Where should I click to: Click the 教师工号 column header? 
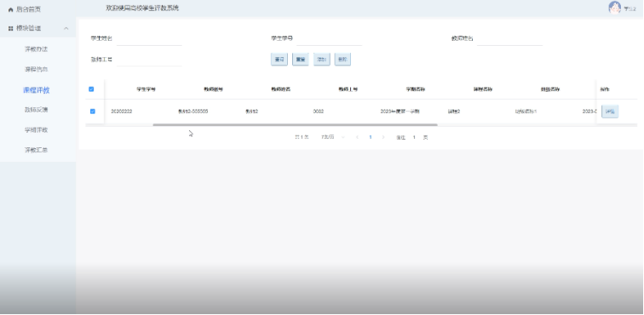(348, 89)
